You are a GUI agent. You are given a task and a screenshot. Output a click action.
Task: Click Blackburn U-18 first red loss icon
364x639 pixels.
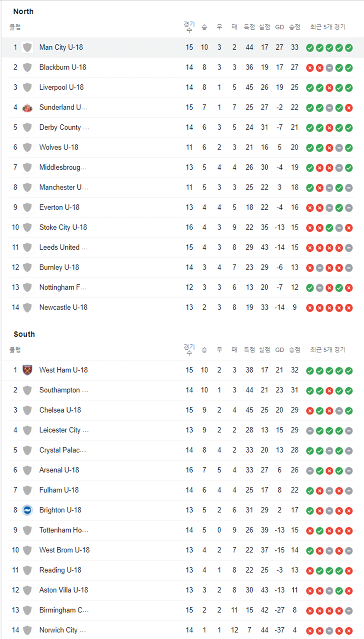pyautogui.click(x=310, y=67)
